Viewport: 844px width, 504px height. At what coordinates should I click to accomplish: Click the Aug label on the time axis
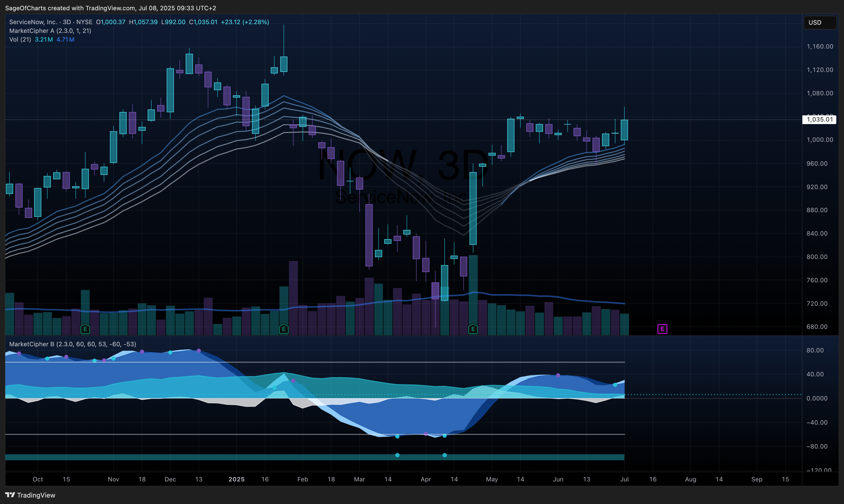click(x=691, y=479)
